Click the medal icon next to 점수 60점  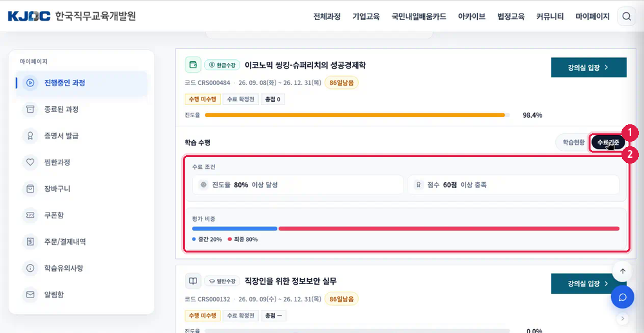(419, 185)
